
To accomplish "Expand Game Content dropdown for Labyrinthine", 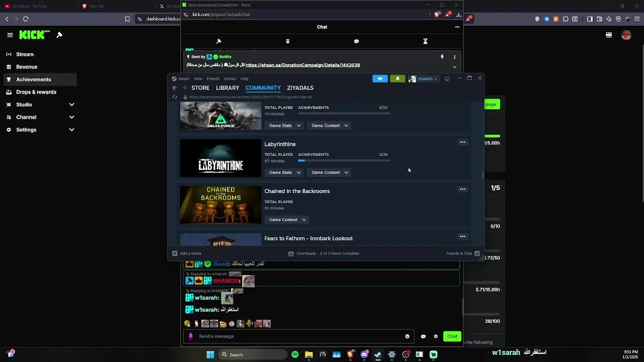I will click(330, 172).
